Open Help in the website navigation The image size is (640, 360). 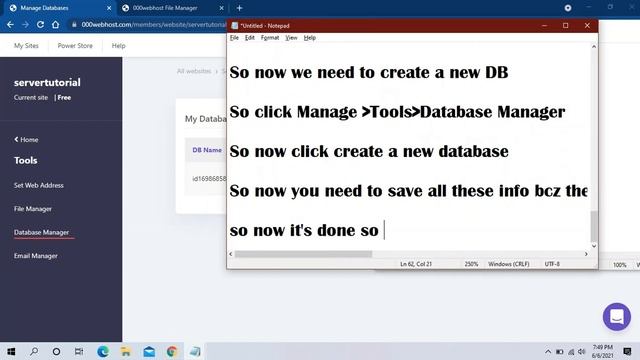[x=118, y=46]
